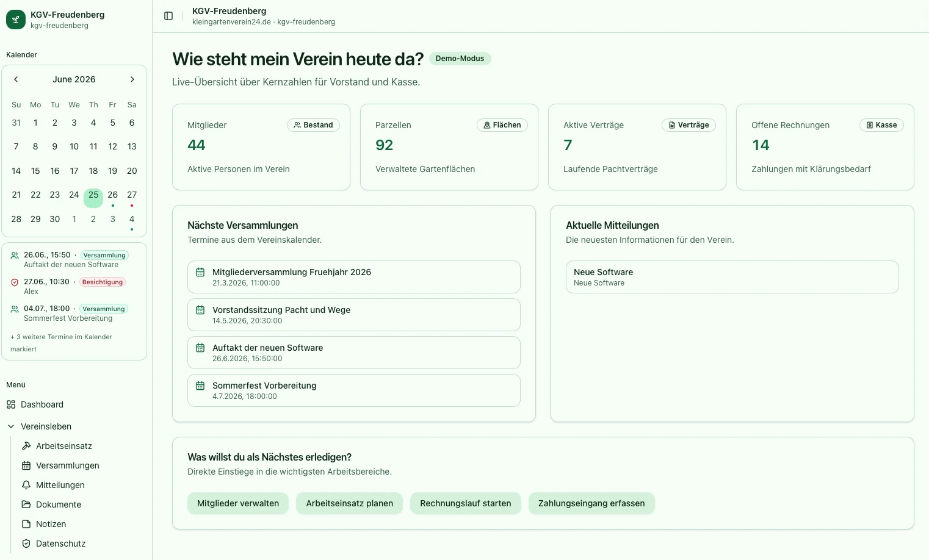
Task: Click the Notizen file icon
Action: click(26, 524)
